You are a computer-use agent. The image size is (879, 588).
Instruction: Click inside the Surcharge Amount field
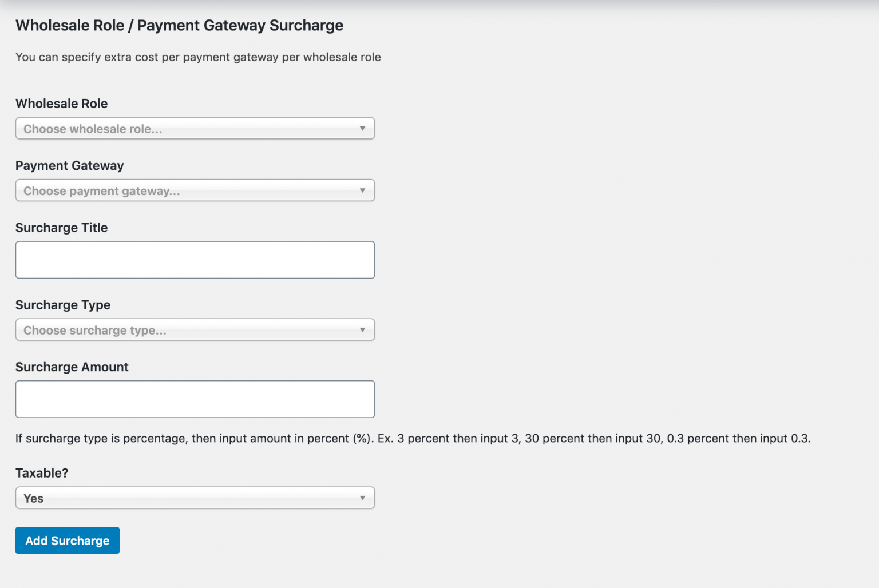[195, 399]
